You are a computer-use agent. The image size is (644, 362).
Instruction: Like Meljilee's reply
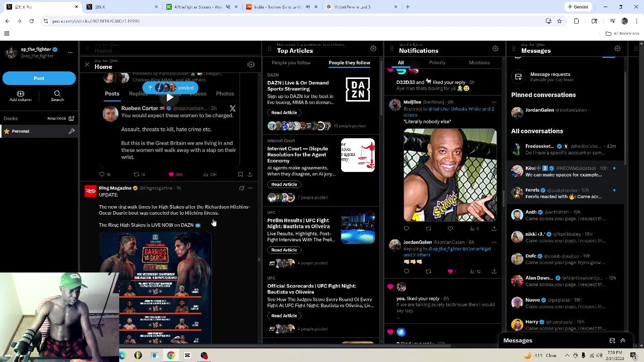click(450, 229)
